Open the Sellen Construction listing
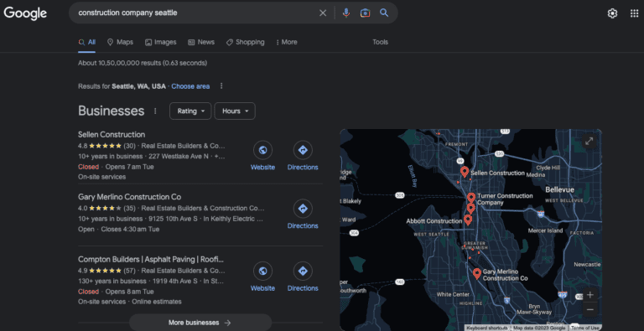The height and width of the screenshot is (331, 644). click(x=112, y=134)
